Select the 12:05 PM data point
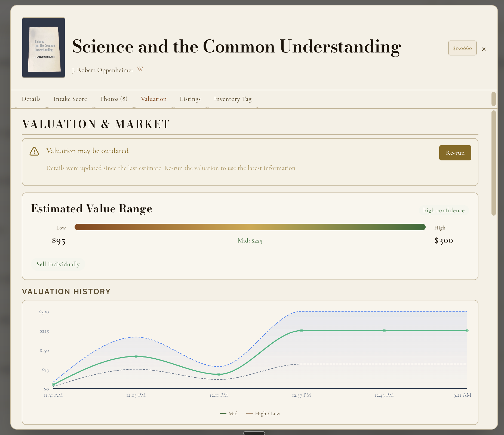Viewport: 504px width, 435px height. point(136,356)
